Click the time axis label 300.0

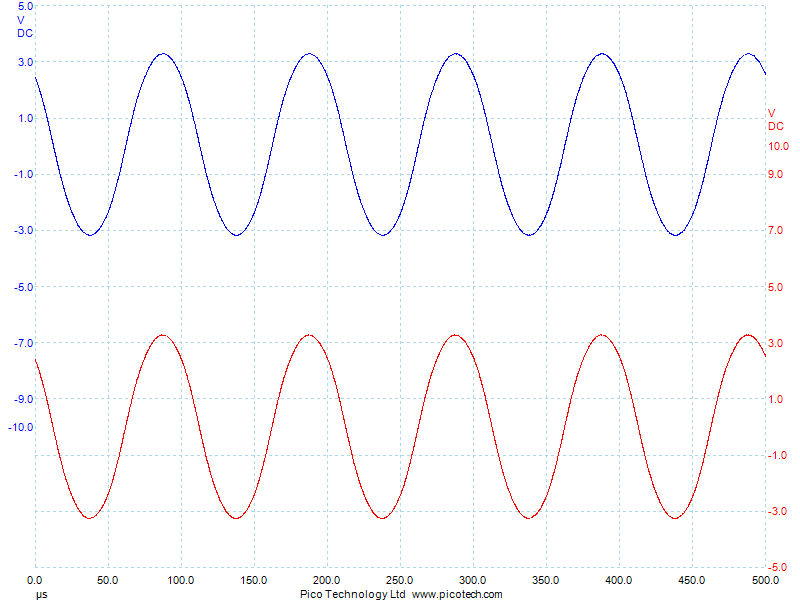pyautogui.click(x=472, y=580)
